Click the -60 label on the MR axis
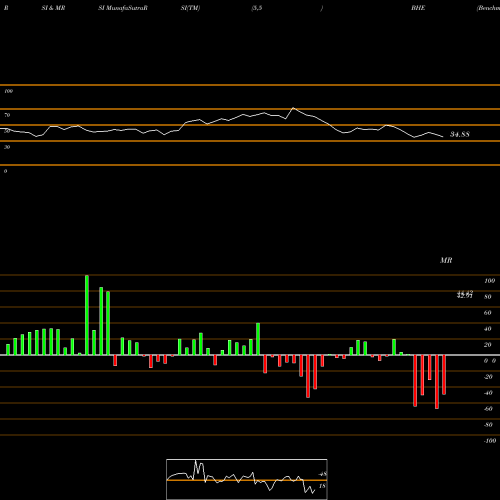500x500 pixels. pos(488,409)
